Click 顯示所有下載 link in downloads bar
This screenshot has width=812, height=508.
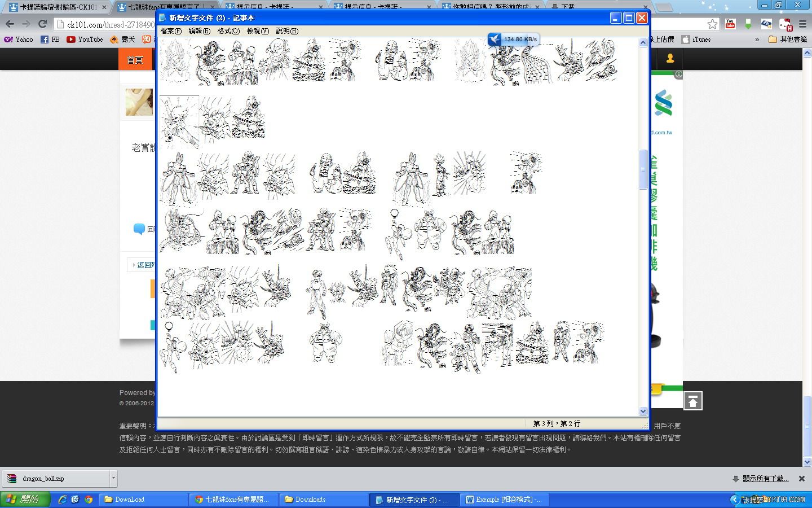[x=765, y=479]
